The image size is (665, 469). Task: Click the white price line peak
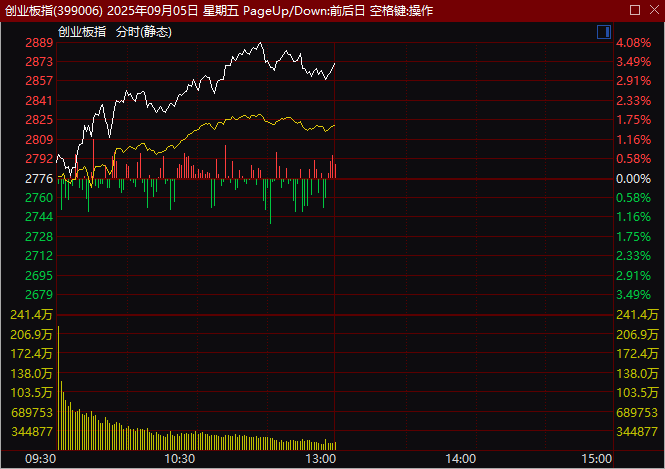[260, 43]
